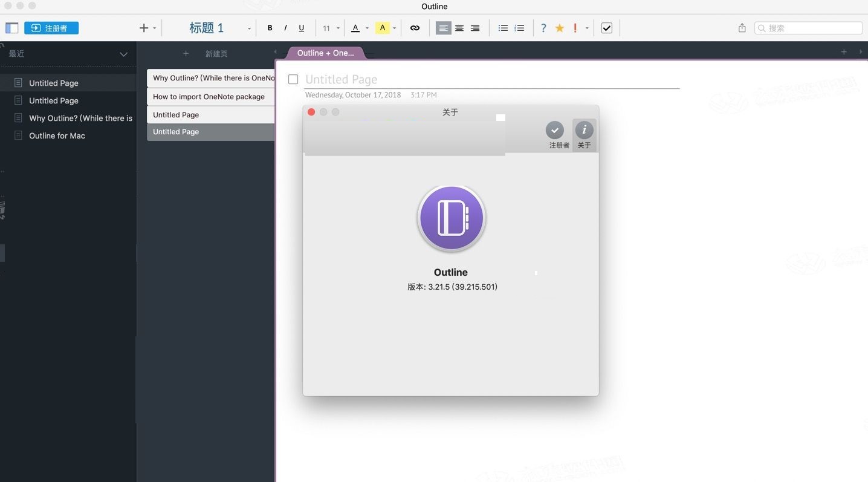Open the highlight color dropdown arrow
Viewport: 868px width, 482px height.
click(394, 28)
